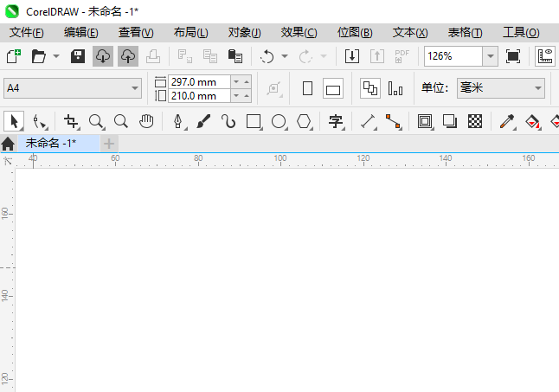Select the Polygon tool
Viewport: 559px width, 392px height.
[304, 121]
